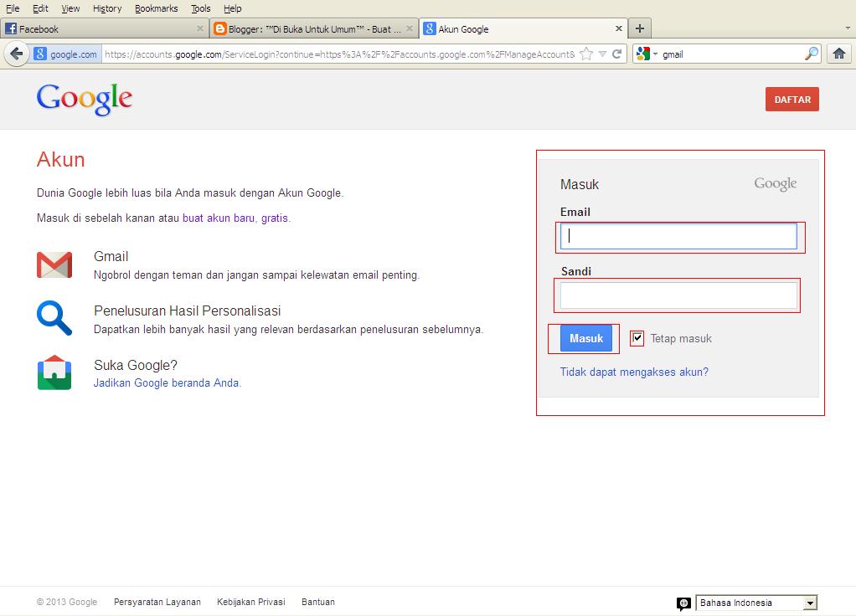The image size is (856, 616).
Task: Switch to the Facebook tab
Action: [104, 28]
